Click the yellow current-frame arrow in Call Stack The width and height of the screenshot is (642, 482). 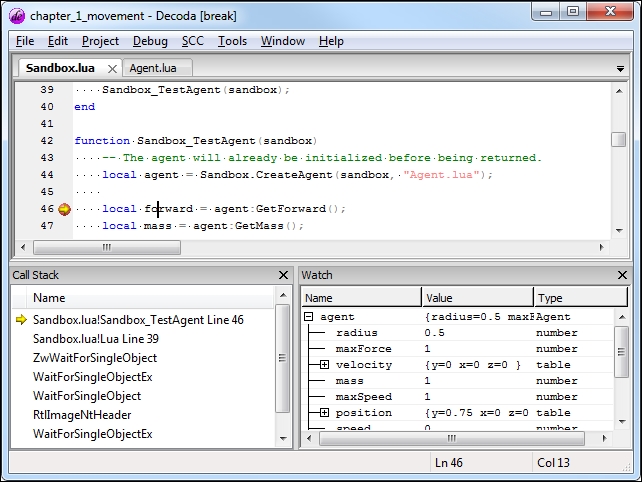click(x=21, y=319)
